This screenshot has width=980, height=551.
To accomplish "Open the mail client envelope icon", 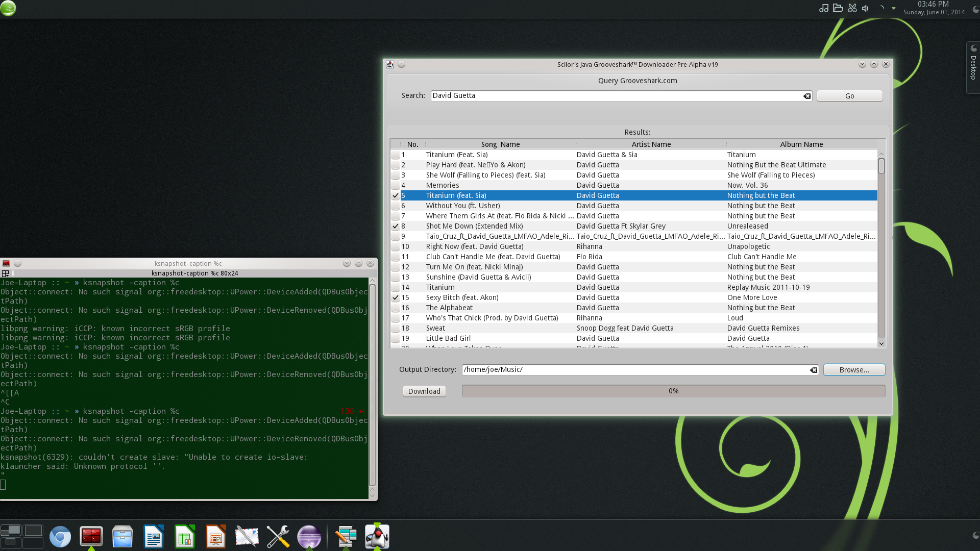I will [x=247, y=537].
